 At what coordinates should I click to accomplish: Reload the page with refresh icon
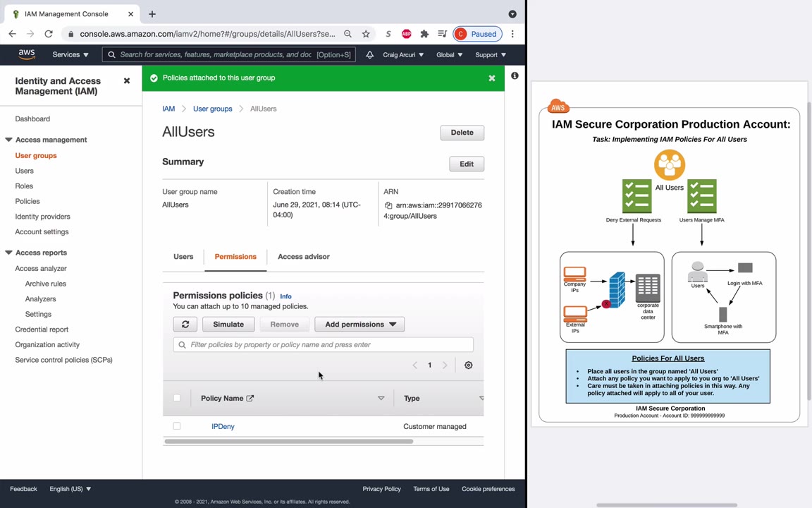pos(49,34)
